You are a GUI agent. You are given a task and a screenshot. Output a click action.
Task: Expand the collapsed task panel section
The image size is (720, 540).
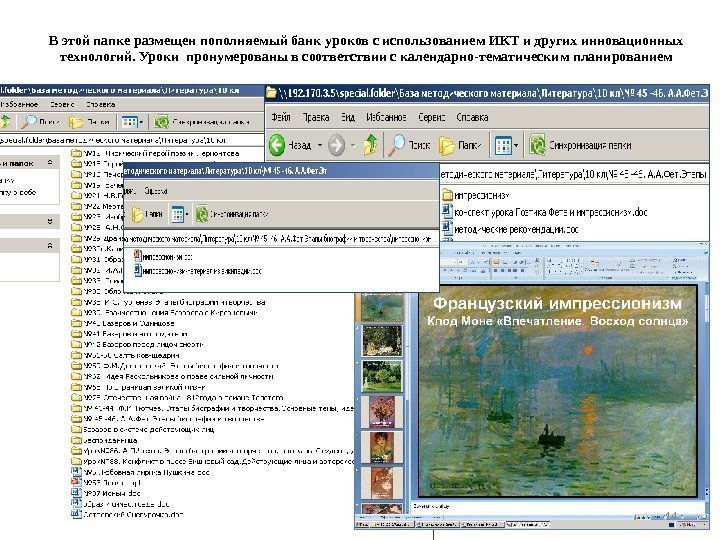pyautogui.click(x=50, y=221)
